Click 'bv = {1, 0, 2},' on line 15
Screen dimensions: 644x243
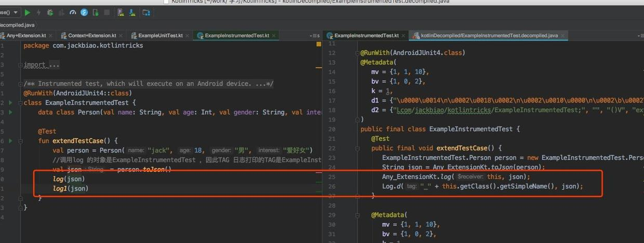click(398, 81)
